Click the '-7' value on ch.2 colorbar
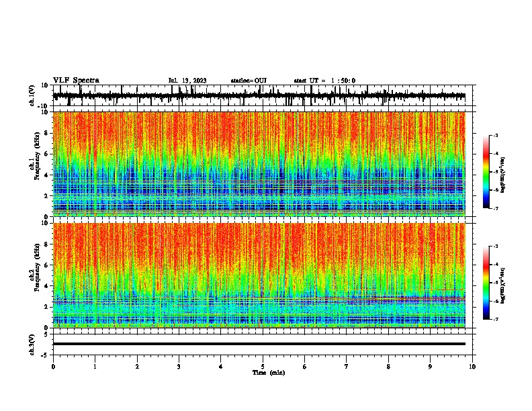This screenshot has width=532, height=411. (x=495, y=320)
